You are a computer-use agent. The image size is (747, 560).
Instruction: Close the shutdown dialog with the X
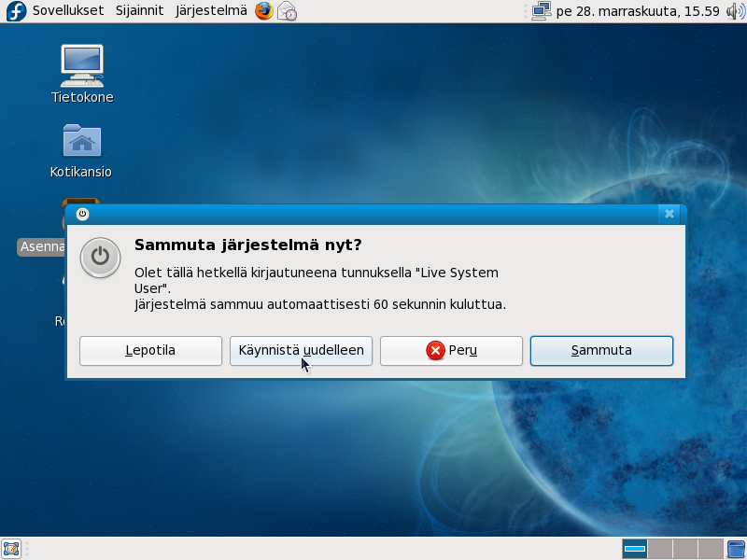tap(669, 214)
